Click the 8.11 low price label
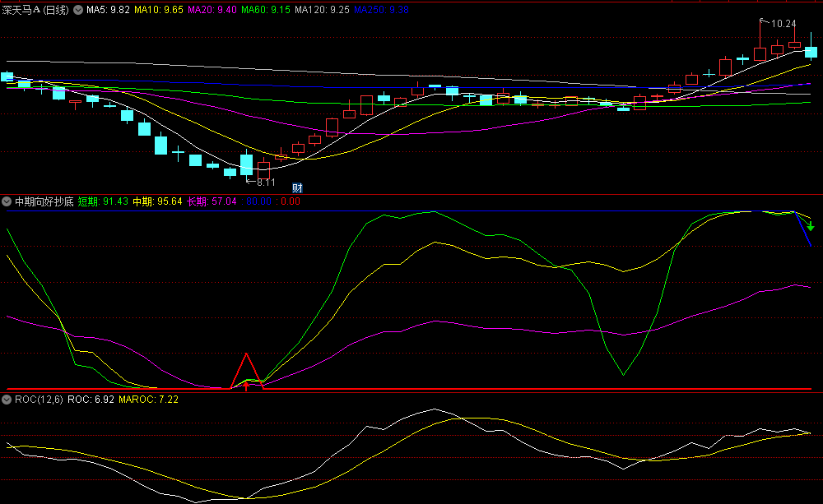Image resolution: width=823 pixels, height=504 pixels. tap(266, 183)
